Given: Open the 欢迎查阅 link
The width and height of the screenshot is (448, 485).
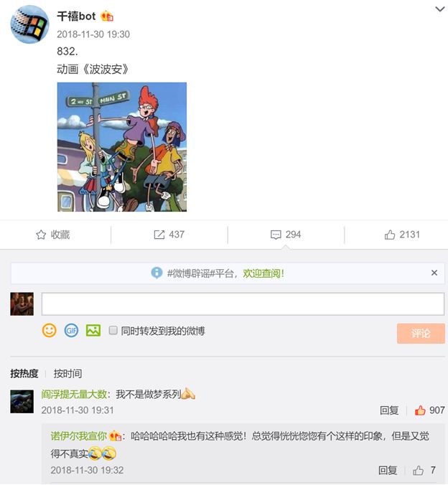Looking at the screenshot, I should click(x=263, y=273).
